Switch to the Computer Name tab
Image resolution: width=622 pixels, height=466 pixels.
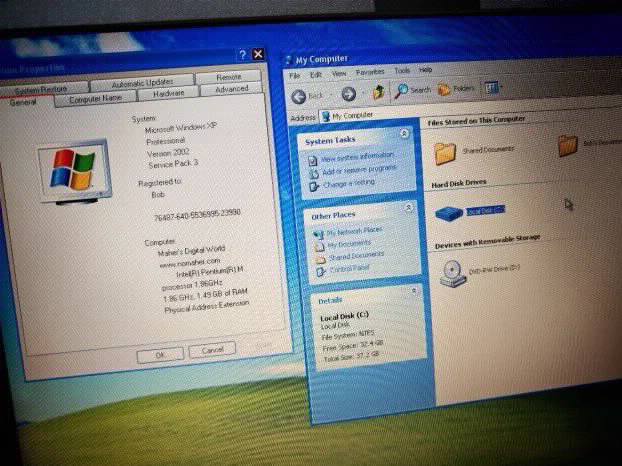click(x=95, y=99)
